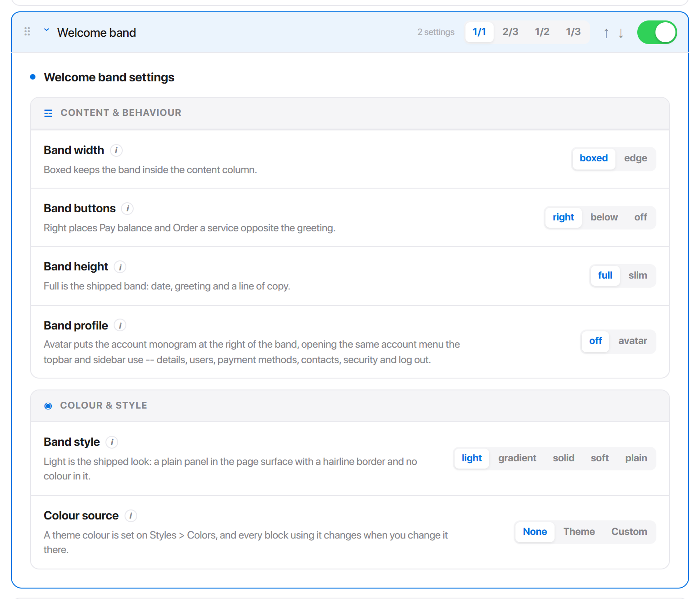Select the 1/2 width option

(542, 32)
